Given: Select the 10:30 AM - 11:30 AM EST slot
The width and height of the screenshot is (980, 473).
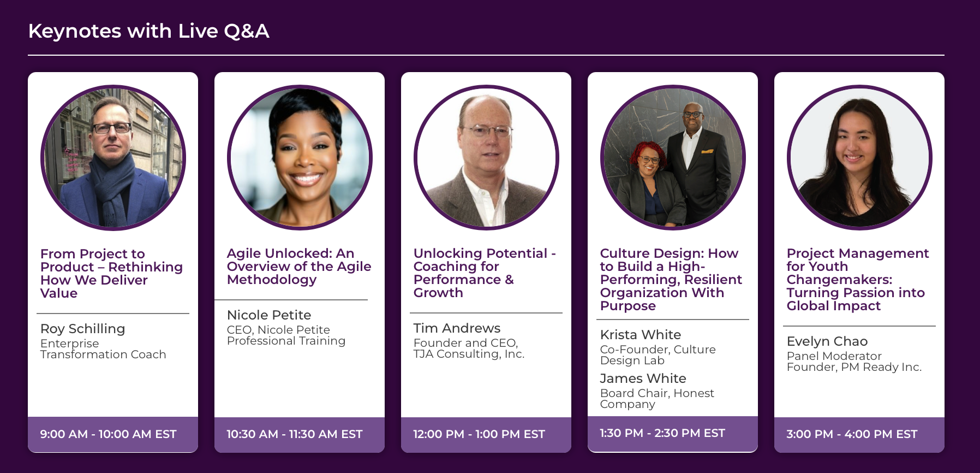Looking at the screenshot, I should point(294,434).
